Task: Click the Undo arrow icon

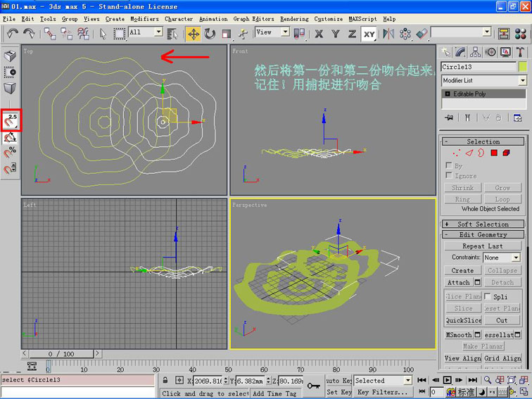Action: coord(13,34)
